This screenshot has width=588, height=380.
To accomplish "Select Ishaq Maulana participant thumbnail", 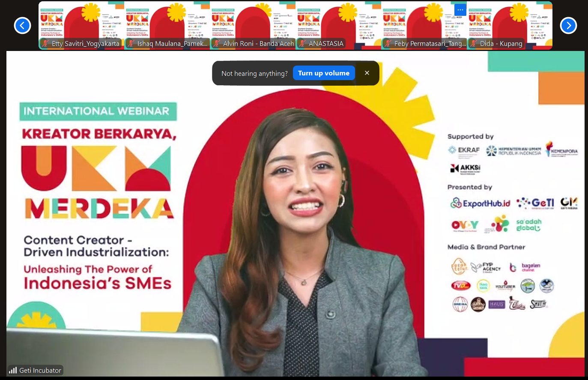I will (167, 21).
